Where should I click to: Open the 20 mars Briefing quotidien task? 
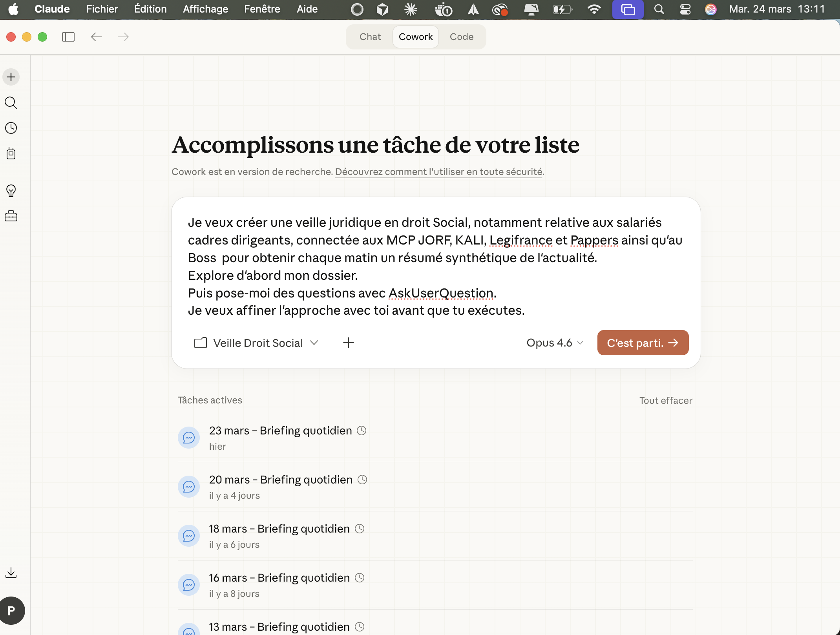pos(280,479)
